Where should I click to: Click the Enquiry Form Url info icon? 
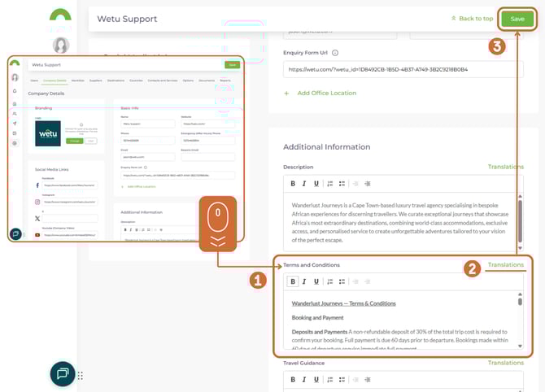point(335,53)
